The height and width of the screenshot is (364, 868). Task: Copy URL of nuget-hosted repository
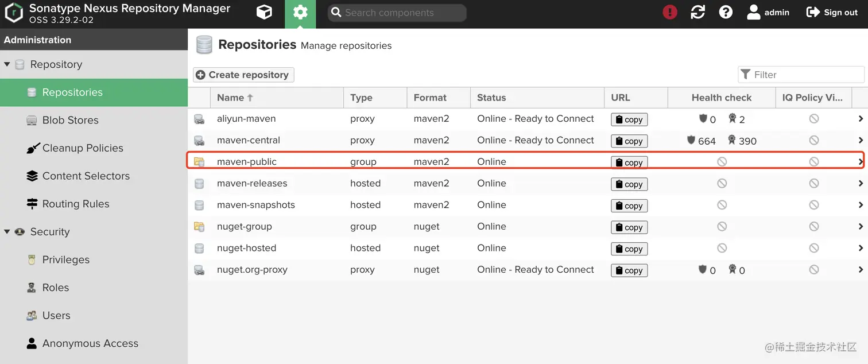[x=629, y=249]
